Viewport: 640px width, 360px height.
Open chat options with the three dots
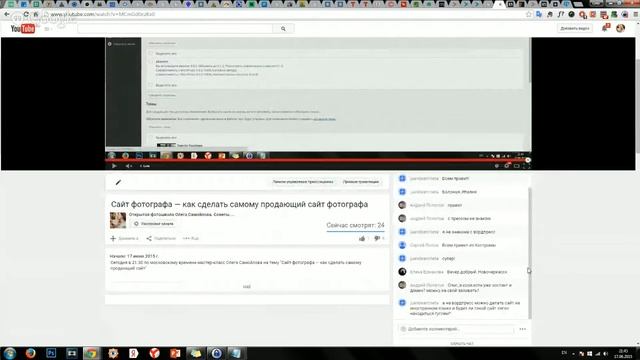[522, 329]
